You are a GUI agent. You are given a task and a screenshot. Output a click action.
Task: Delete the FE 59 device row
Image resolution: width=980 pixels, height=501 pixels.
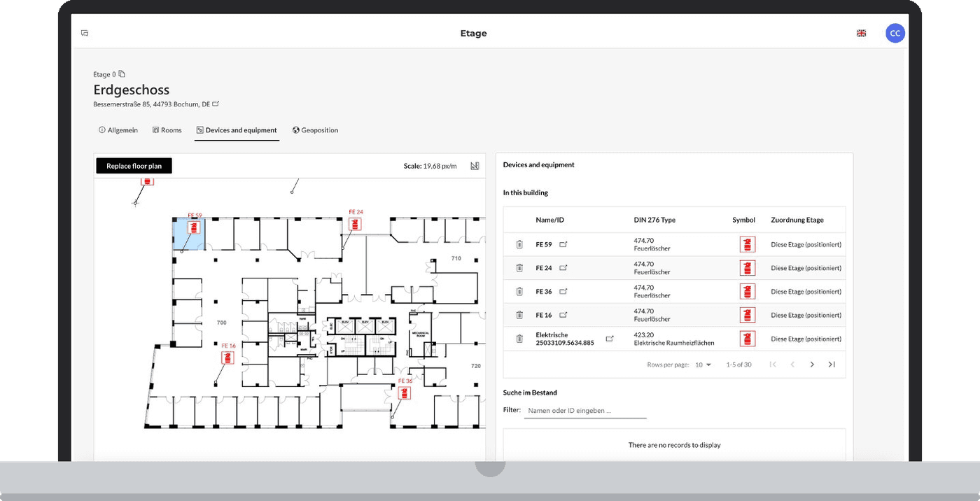pyautogui.click(x=519, y=244)
